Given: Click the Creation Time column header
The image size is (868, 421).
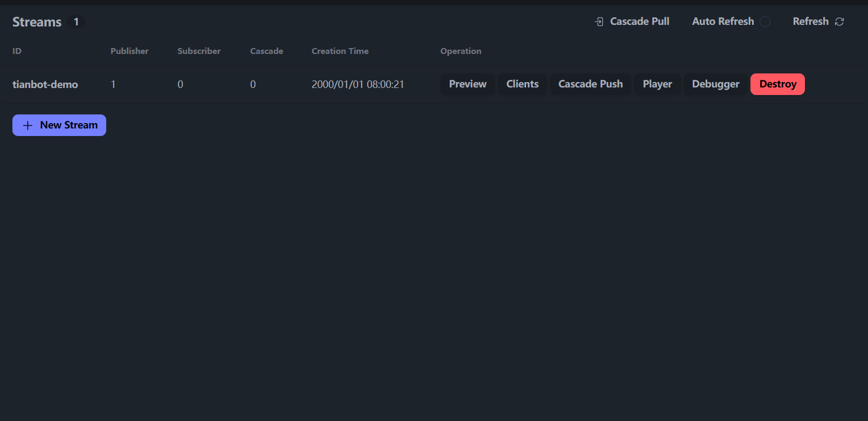Looking at the screenshot, I should click(x=340, y=51).
